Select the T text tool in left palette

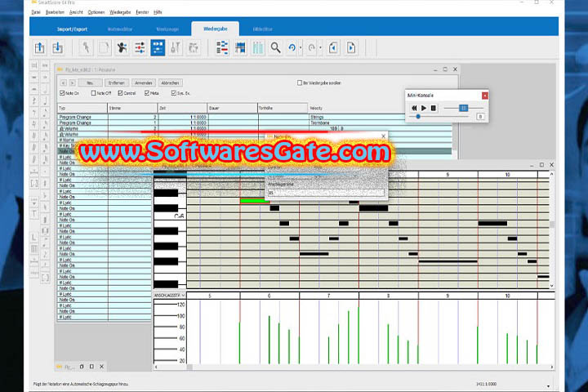pyautogui.click(x=34, y=214)
